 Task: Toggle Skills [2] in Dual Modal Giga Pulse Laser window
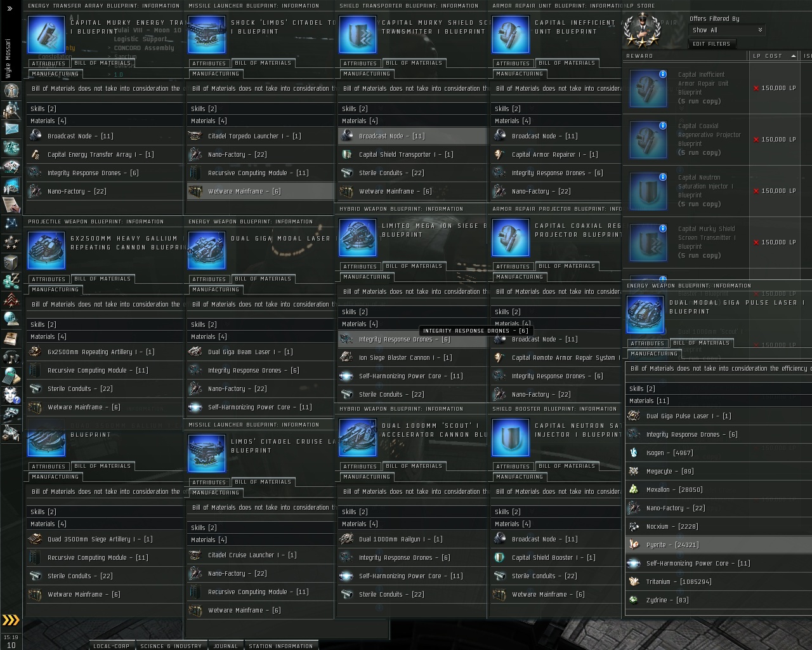718,388
